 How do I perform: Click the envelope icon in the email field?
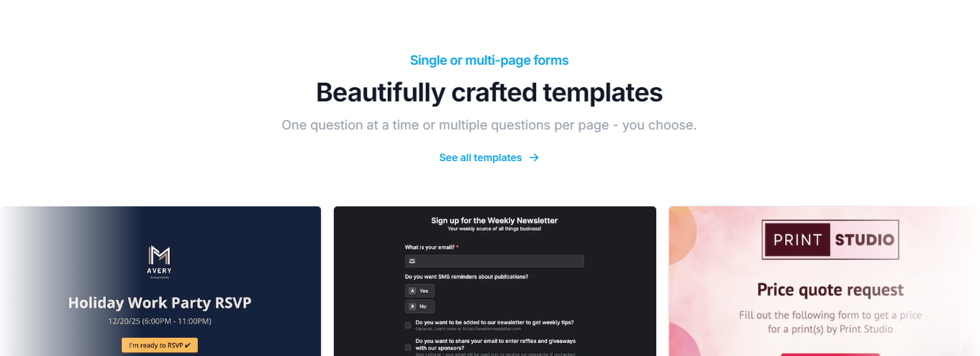tap(412, 261)
